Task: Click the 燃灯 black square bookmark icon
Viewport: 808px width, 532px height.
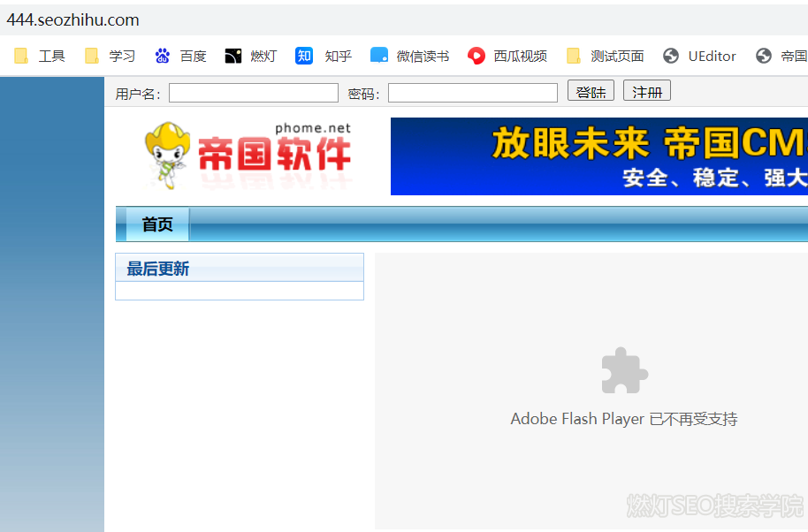Action: click(232, 56)
